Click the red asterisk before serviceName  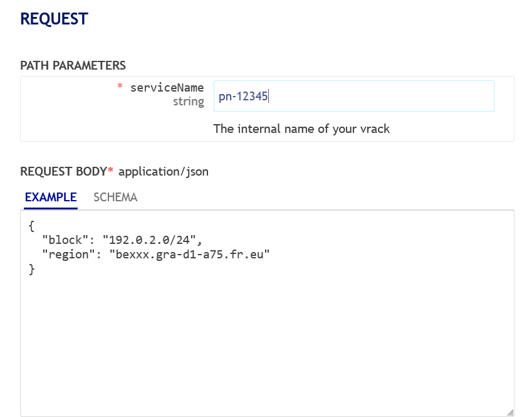coord(120,88)
